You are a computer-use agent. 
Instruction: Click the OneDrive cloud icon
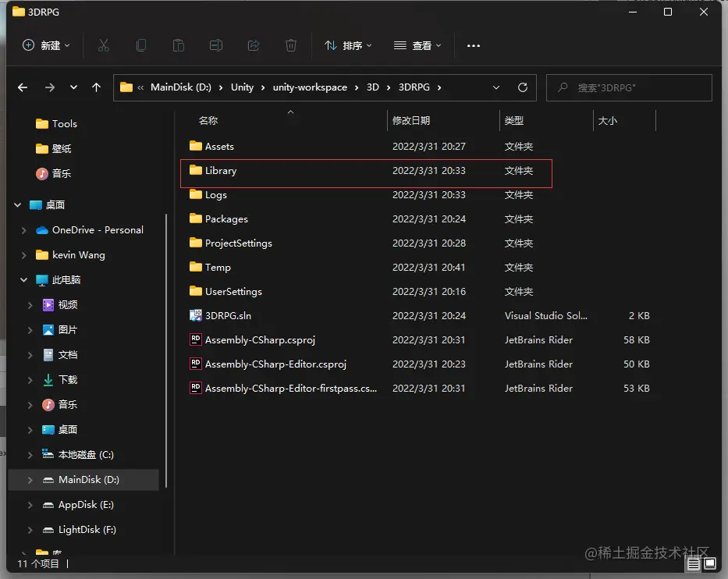click(x=42, y=230)
